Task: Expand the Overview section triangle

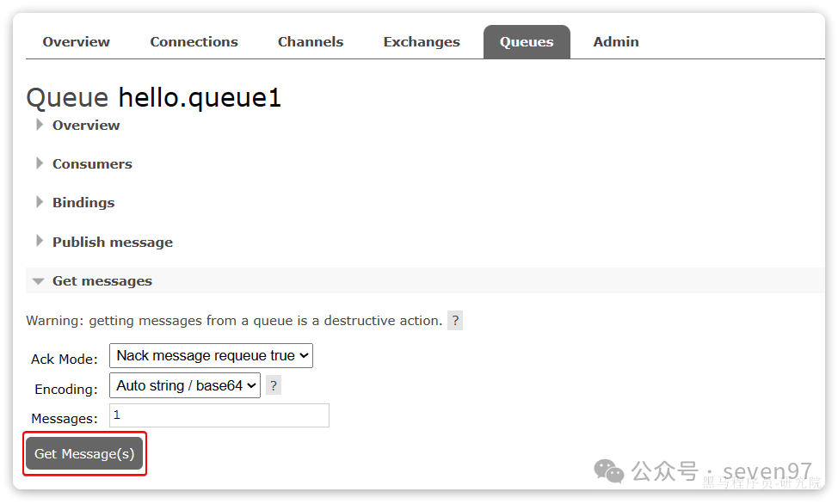Action: [x=39, y=125]
